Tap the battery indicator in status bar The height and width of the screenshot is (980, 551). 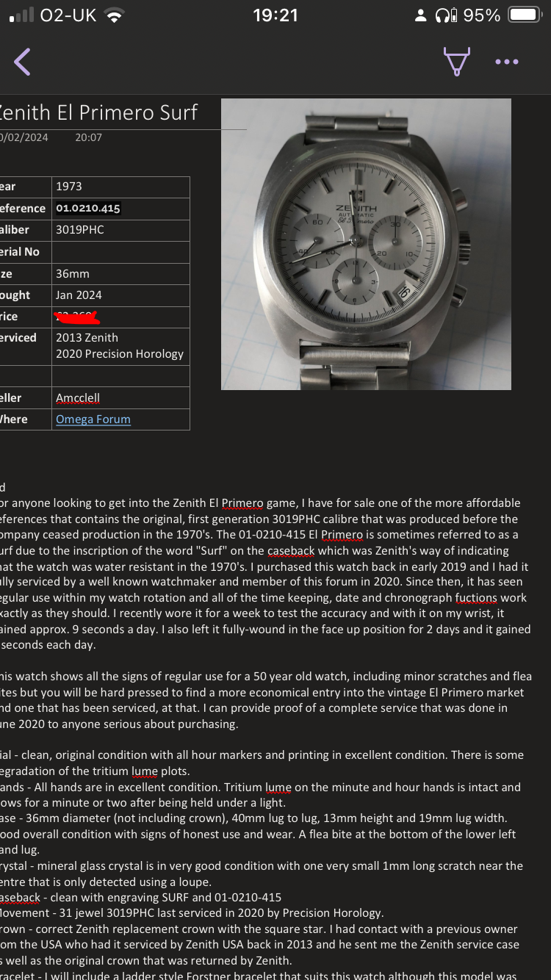(x=526, y=15)
